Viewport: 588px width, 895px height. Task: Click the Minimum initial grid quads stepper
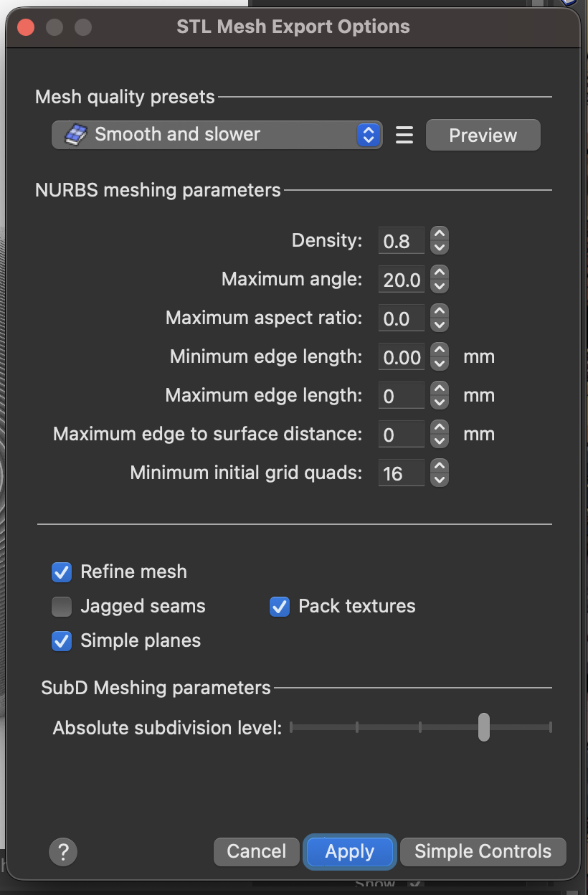click(440, 473)
